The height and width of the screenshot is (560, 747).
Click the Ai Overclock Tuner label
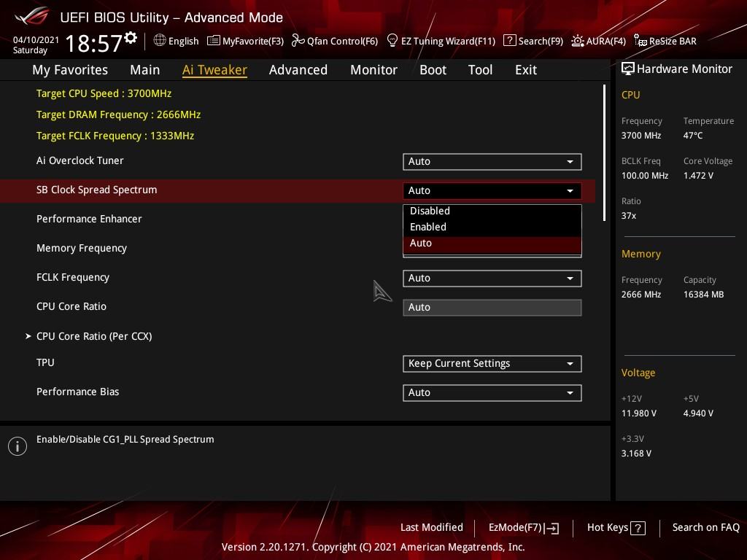pyautogui.click(x=80, y=160)
